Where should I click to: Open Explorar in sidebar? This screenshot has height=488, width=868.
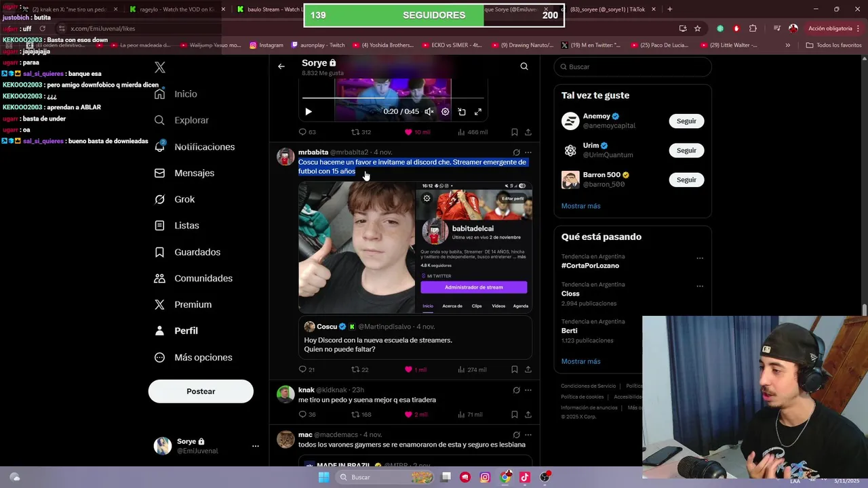tap(181, 120)
